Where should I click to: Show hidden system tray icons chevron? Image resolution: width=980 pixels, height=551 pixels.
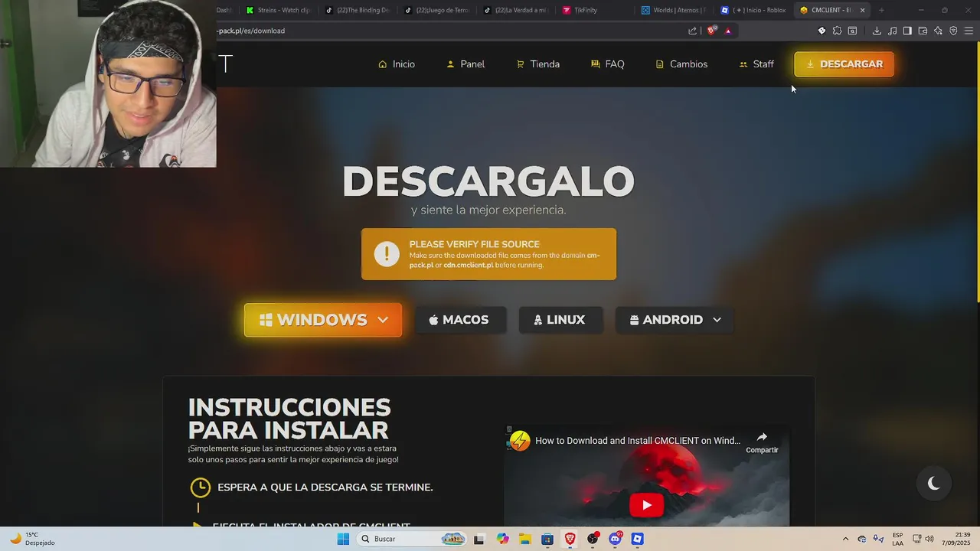(845, 539)
